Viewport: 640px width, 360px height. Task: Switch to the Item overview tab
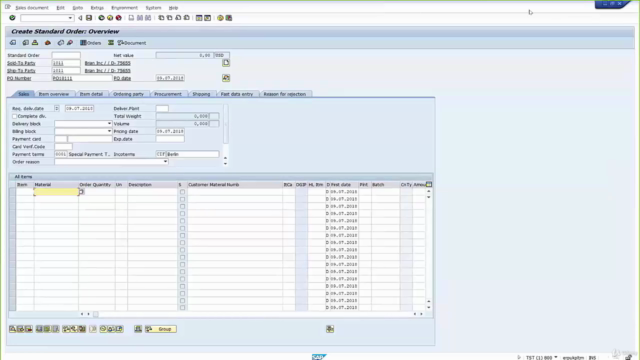point(54,94)
